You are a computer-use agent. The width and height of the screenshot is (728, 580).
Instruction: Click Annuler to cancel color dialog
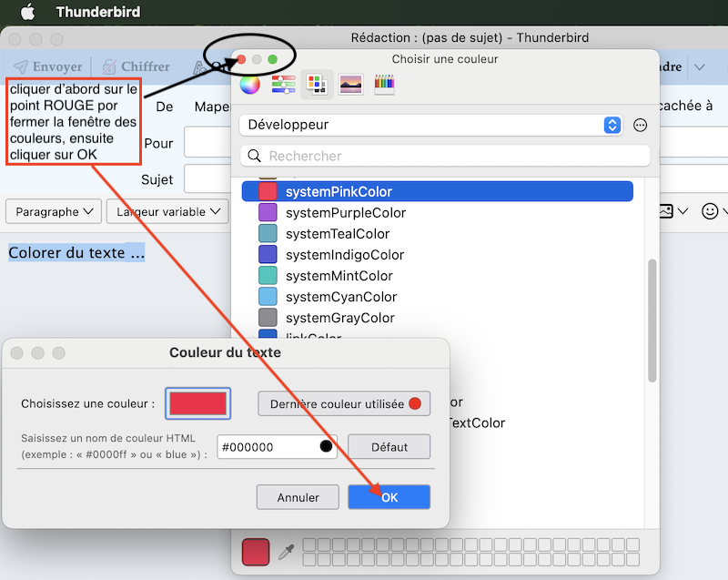[x=298, y=497]
